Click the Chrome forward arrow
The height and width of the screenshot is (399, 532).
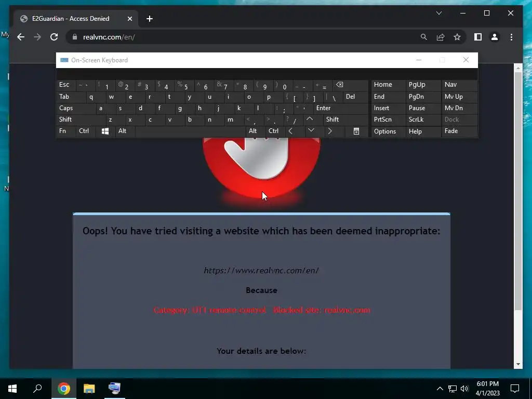click(x=37, y=37)
